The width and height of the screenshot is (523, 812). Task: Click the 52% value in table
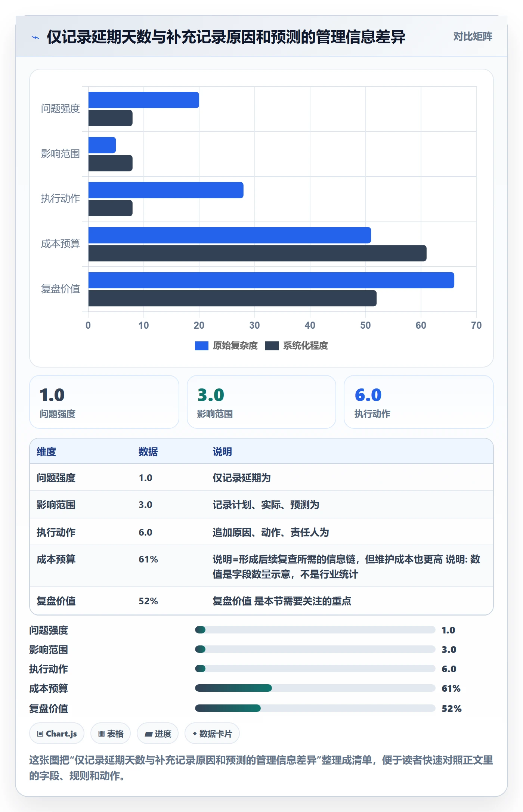point(148,601)
